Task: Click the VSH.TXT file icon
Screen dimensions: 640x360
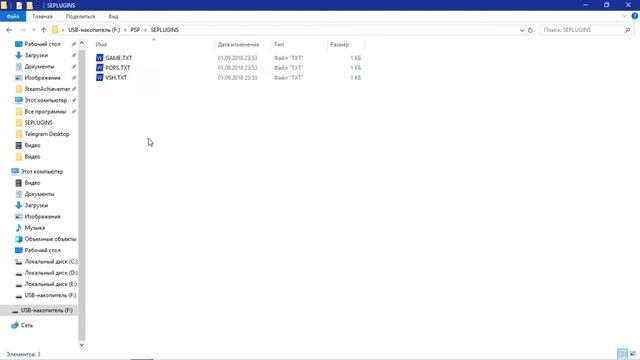Action: coord(100,78)
